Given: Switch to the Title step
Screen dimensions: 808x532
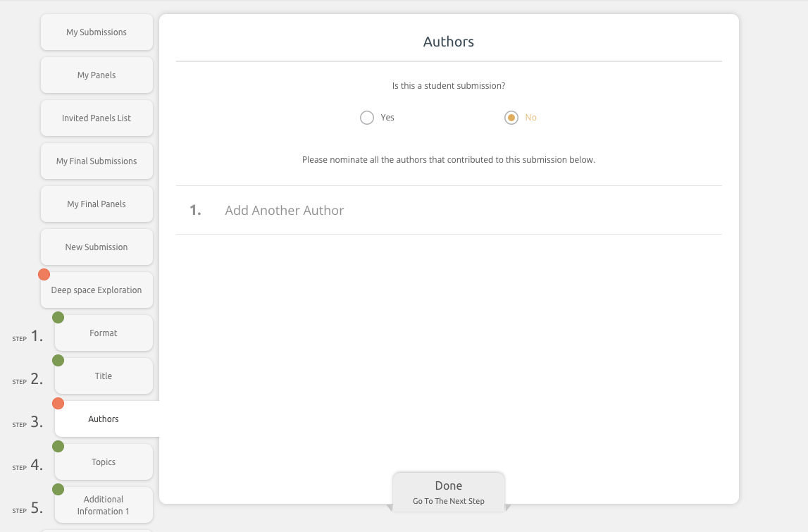Looking at the screenshot, I should (x=104, y=376).
